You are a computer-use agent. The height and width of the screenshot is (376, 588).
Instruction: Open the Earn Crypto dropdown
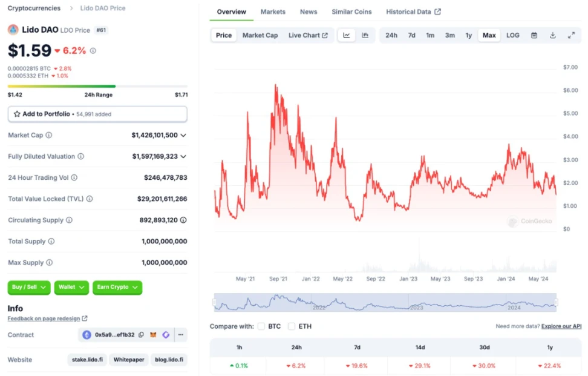click(117, 287)
